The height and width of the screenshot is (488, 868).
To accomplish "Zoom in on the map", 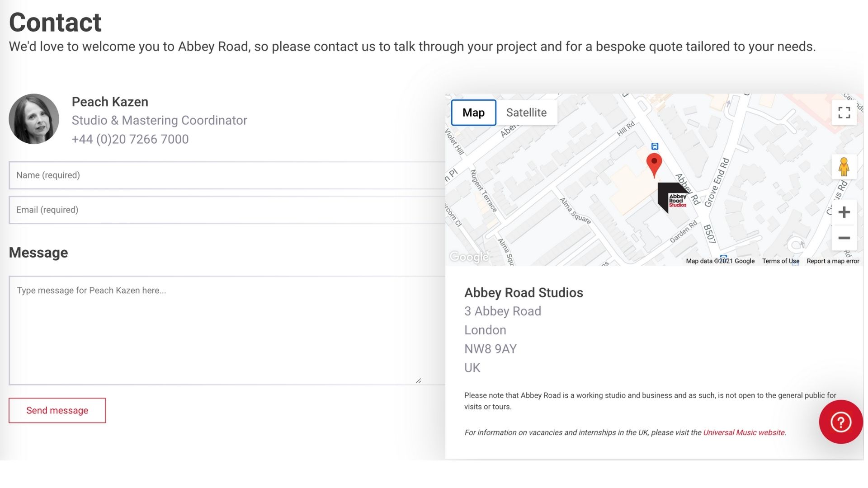I will (844, 212).
